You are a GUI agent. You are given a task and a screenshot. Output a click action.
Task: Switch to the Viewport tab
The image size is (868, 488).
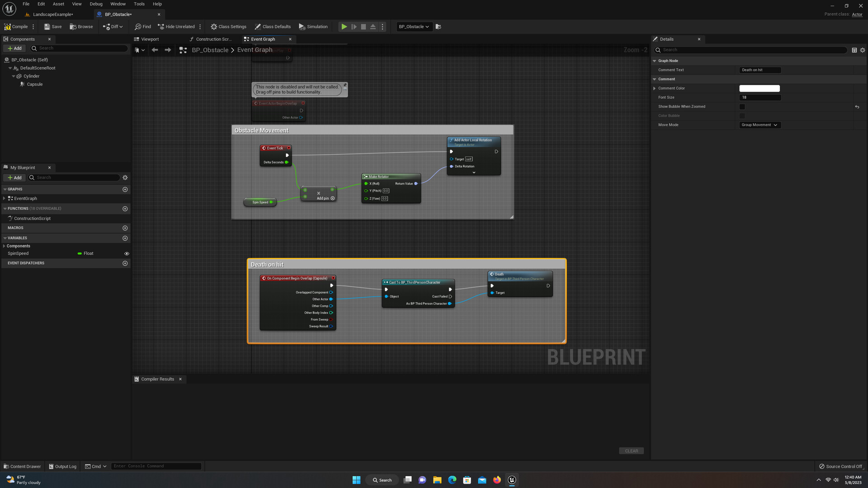pyautogui.click(x=149, y=39)
